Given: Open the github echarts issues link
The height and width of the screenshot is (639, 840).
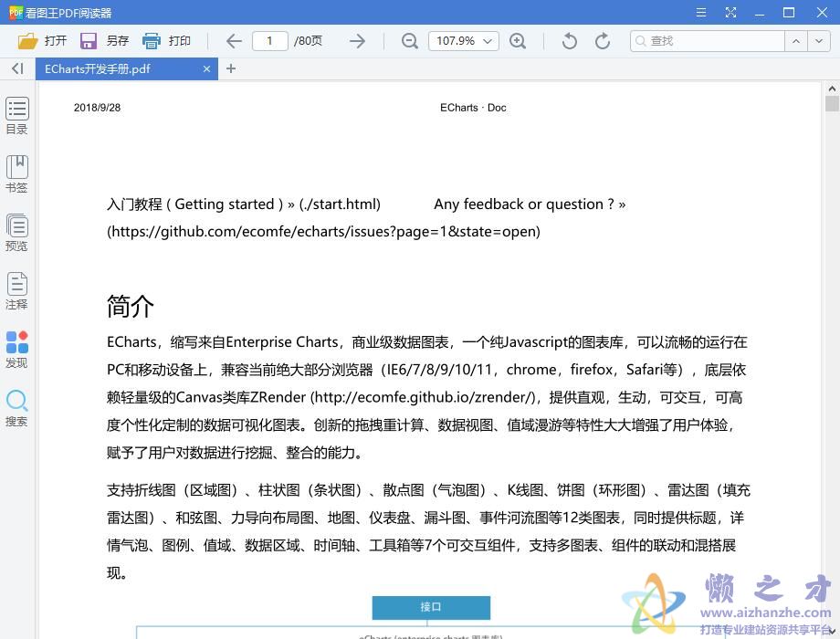Looking at the screenshot, I should pyautogui.click(x=323, y=231).
